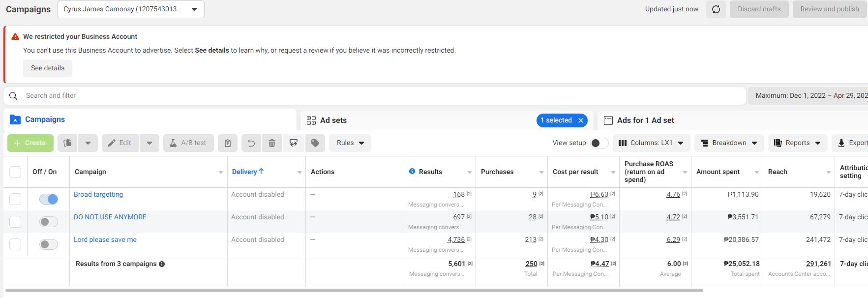Enable the View setup toggle

pyautogui.click(x=599, y=143)
